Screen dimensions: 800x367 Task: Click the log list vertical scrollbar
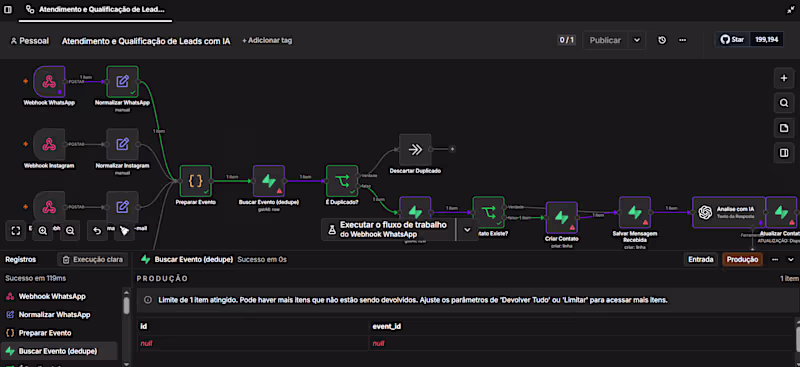click(127, 305)
